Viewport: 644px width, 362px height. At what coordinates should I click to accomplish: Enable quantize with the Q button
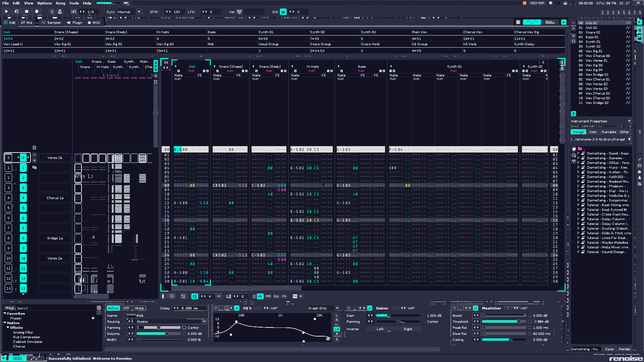click(195, 296)
